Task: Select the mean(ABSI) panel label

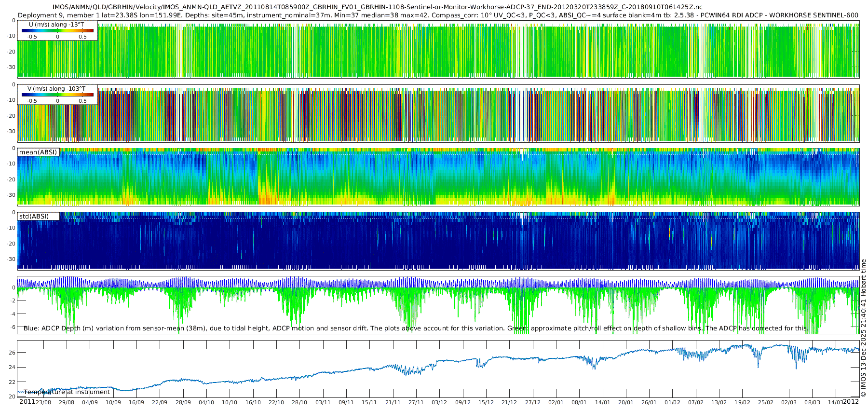Action: click(x=38, y=152)
